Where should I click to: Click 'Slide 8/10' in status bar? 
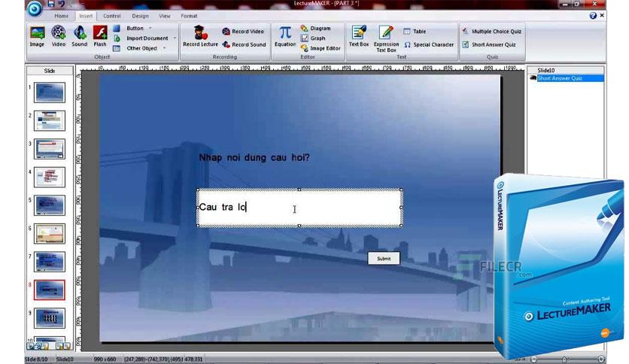coord(37,359)
